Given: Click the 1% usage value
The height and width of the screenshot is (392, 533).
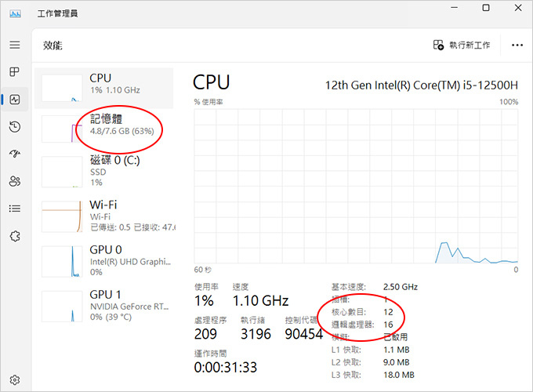Looking at the screenshot, I should (204, 300).
